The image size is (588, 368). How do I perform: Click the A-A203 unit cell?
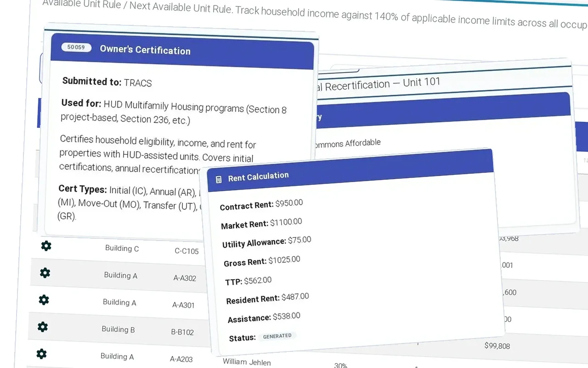click(x=181, y=359)
